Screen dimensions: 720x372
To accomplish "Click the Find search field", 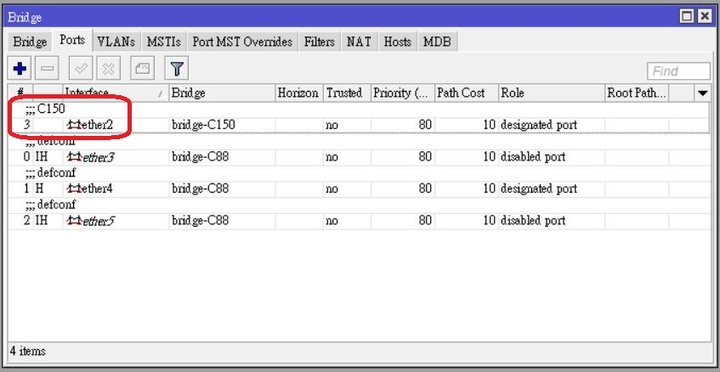I will [679, 71].
